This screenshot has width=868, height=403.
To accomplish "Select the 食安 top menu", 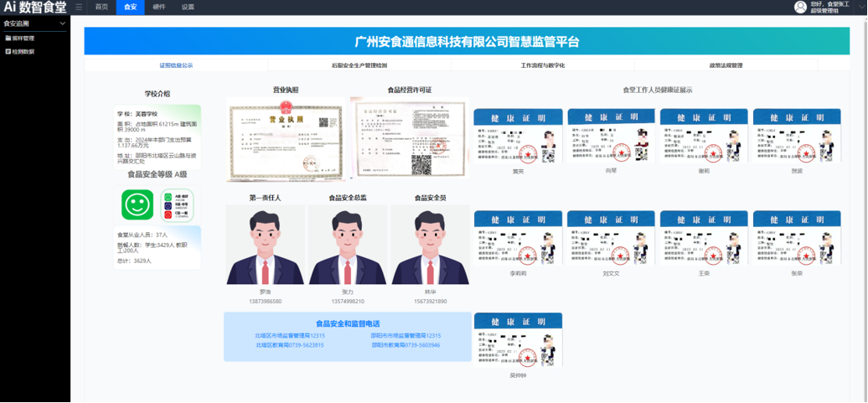I will coord(130,8).
